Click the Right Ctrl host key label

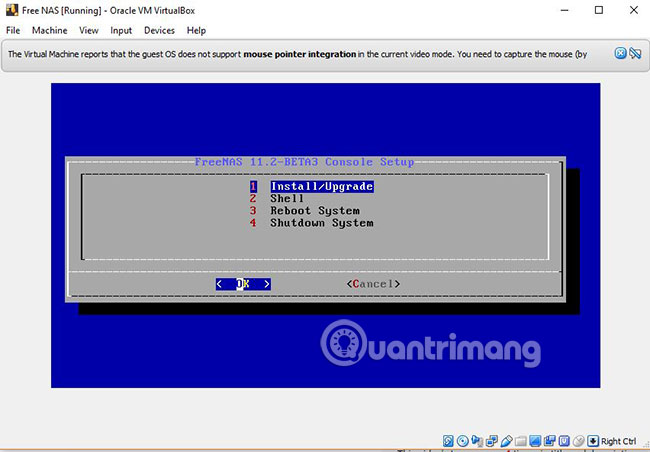[618, 441]
